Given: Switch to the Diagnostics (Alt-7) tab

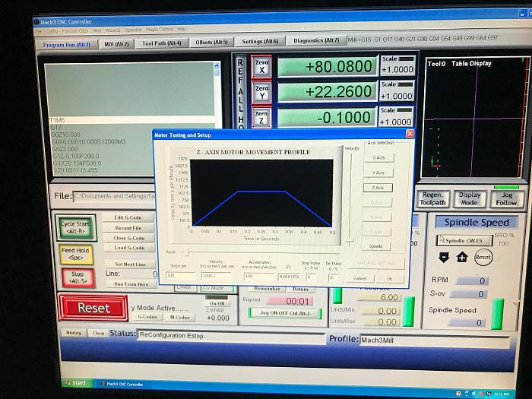Looking at the screenshot, I should 315,41.
